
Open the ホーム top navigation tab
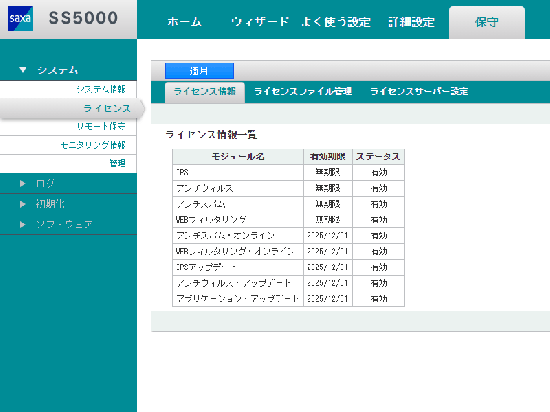pos(185,22)
